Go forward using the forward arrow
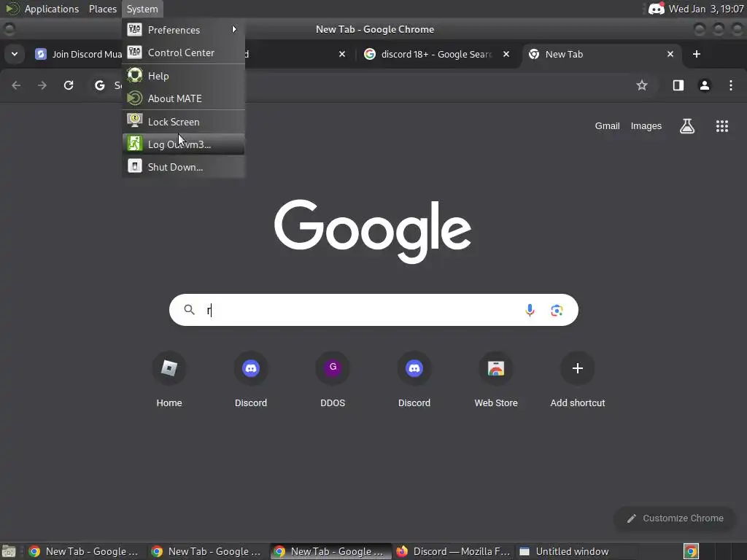 pos(42,85)
